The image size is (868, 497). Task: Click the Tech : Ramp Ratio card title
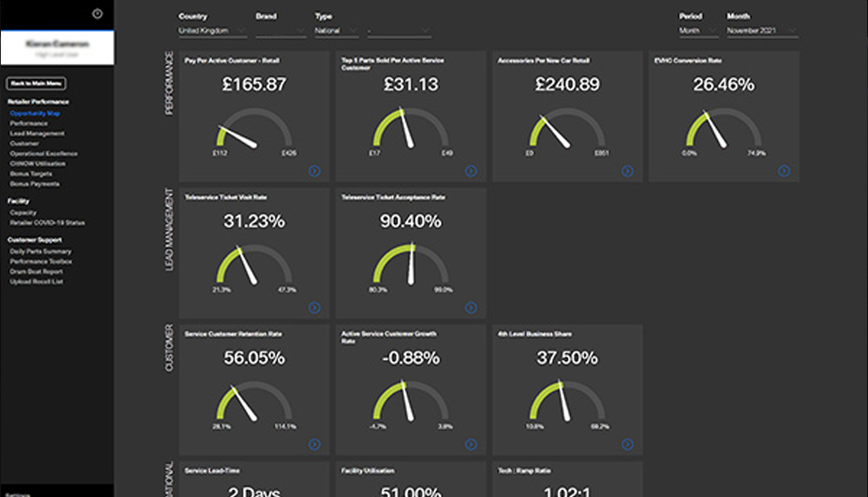pos(524,471)
